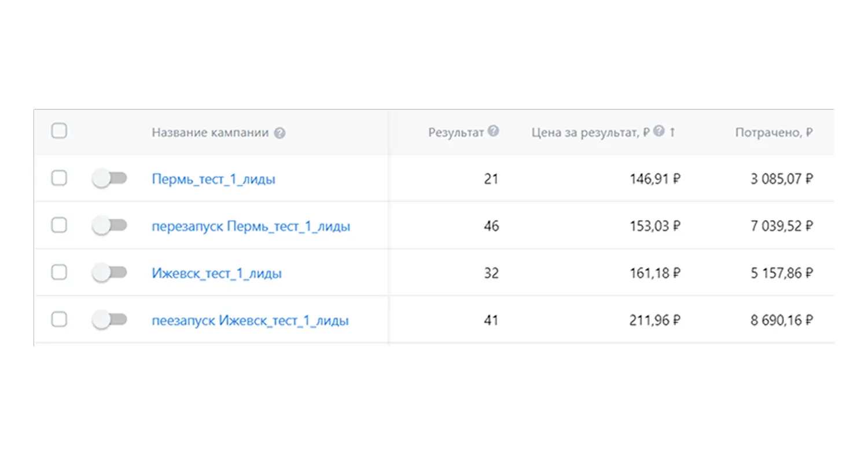868x454 pixels.
Task: Tick the select-all checkbox in table header
Action: click(x=59, y=131)
